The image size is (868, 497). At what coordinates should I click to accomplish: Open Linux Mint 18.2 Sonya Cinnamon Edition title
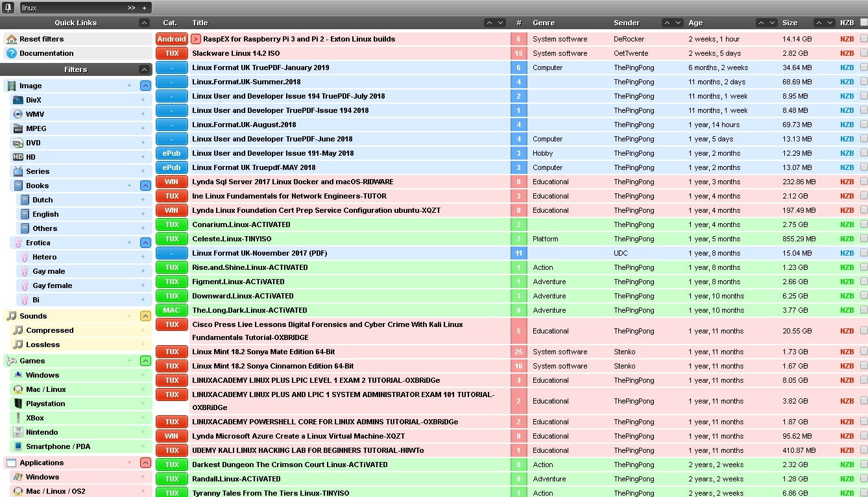click(x=273, y=366)
